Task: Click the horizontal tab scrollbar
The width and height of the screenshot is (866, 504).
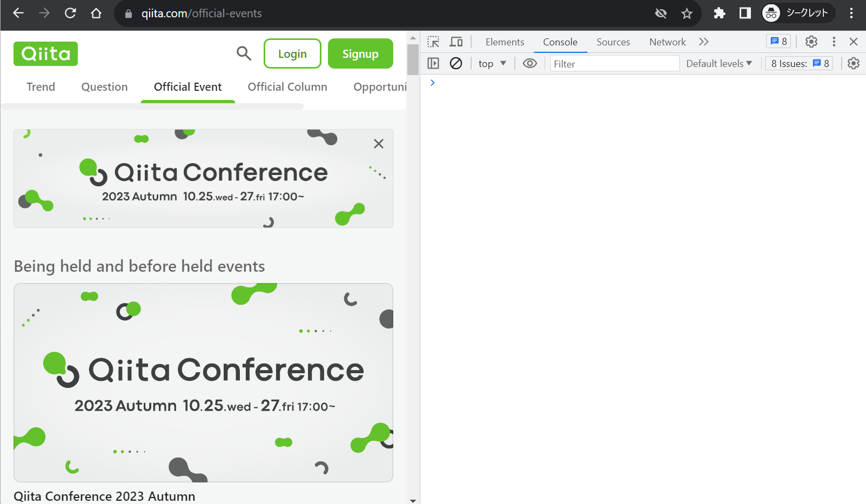Action: pyautogui.click(x=152, y=106)
